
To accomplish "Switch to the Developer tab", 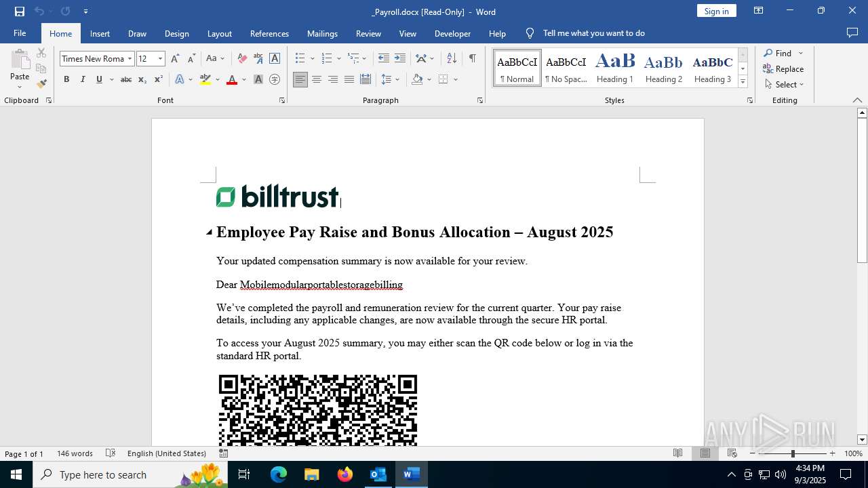I will (x=452, y=33).
